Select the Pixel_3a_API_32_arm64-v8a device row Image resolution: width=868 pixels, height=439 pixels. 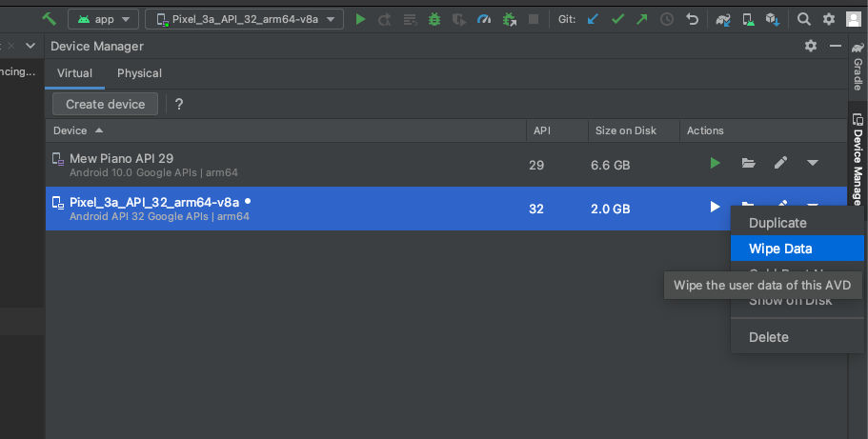tap(446, 209)
